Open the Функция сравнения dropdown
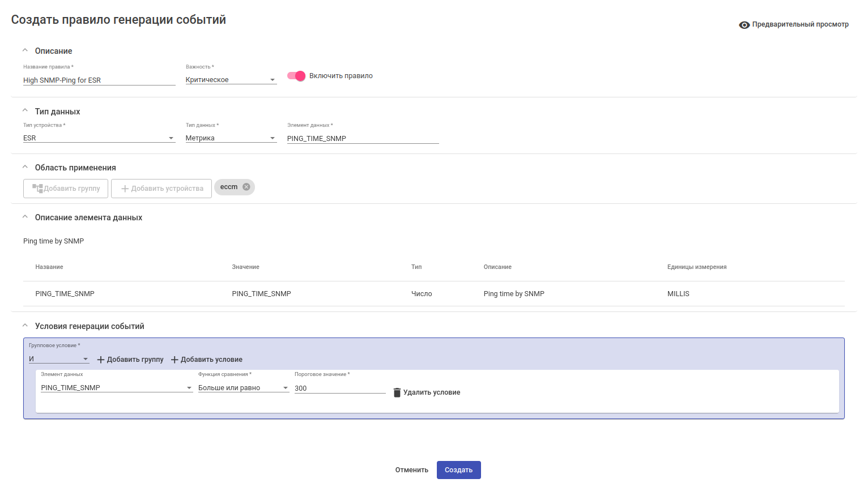This screenshot has width=868, height=487. pos(243,388)
